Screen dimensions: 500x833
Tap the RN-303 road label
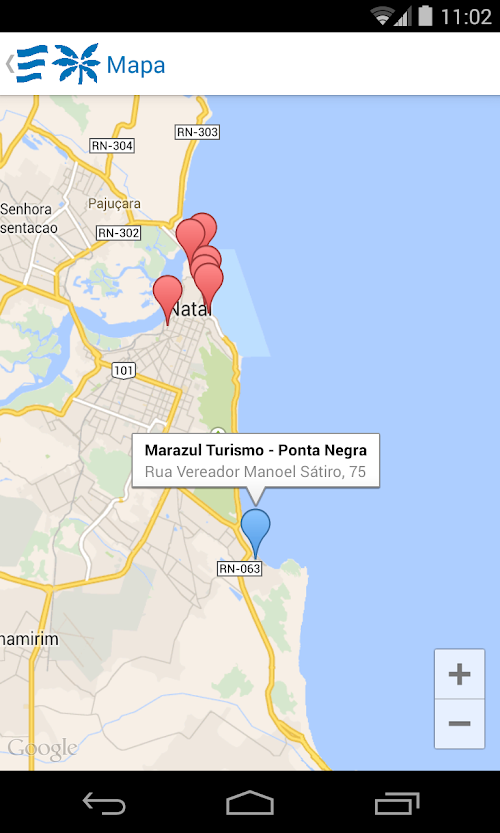[x=197, y=132]
